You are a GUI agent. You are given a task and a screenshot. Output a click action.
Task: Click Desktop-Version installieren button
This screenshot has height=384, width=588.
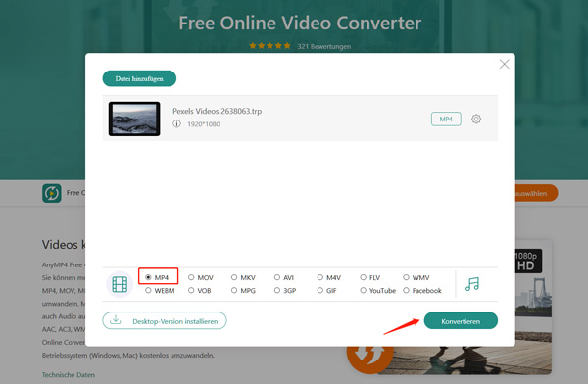click(x=165, y=321)
